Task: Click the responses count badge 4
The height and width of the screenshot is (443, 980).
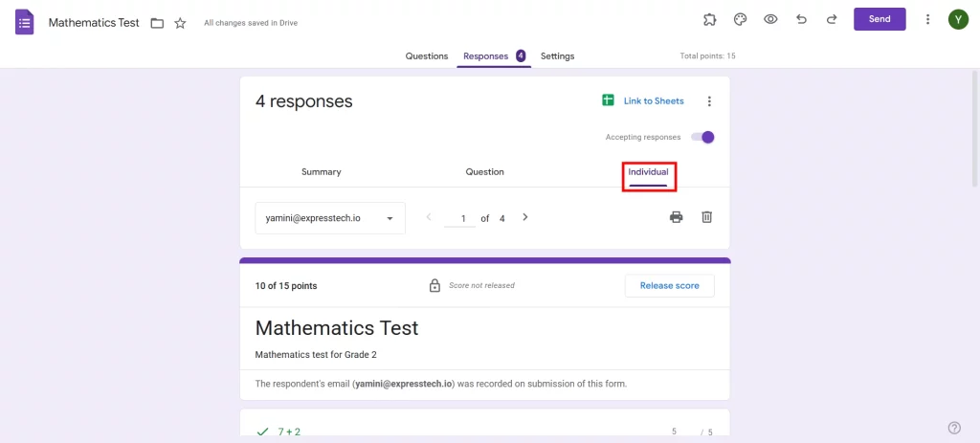Action: click(x=520, y=55)
